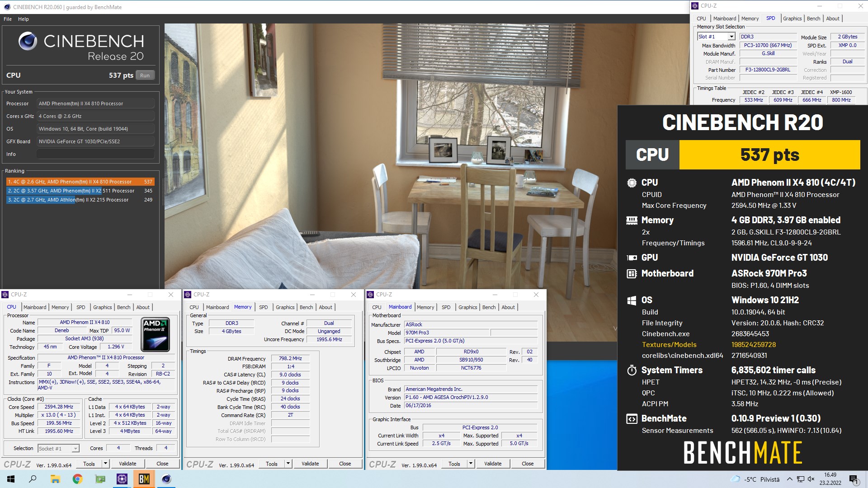Open Slot #1 memory slot dropdown
868x488 pixels.
click(716, 37)
